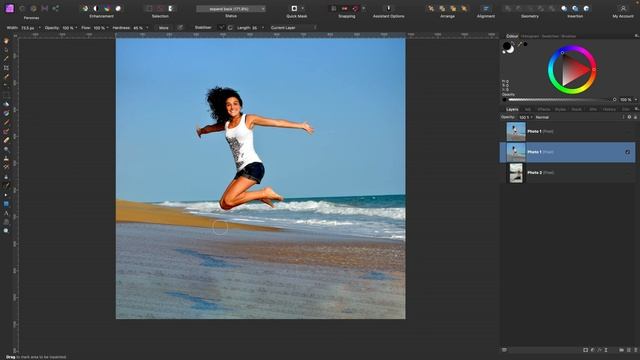The image size is (640, 360).
Task: Open the layer cog settings icon
Action: coord(629,117)
